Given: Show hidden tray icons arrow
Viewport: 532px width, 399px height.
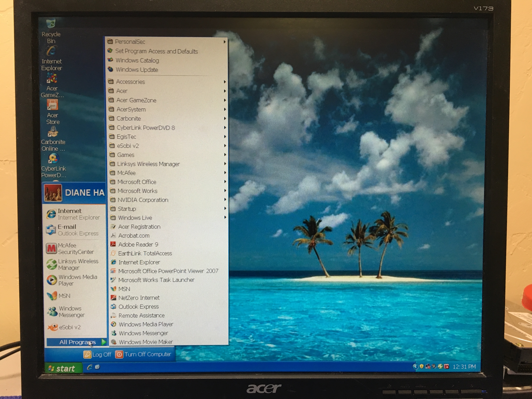Looking at the screenshot, I should (x=415, y=367).
